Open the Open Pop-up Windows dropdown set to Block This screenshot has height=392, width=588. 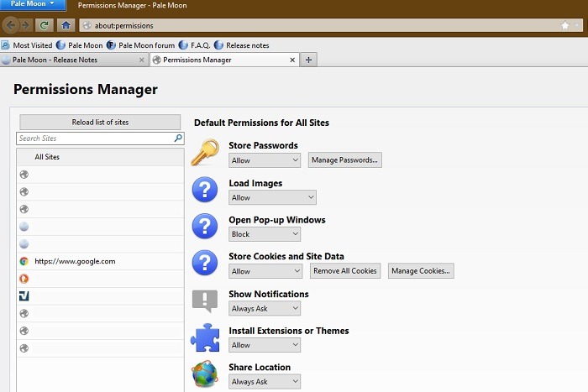point(265,234)
